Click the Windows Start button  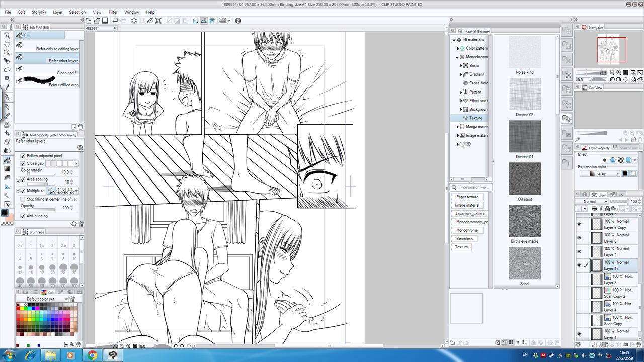point(9,355)
